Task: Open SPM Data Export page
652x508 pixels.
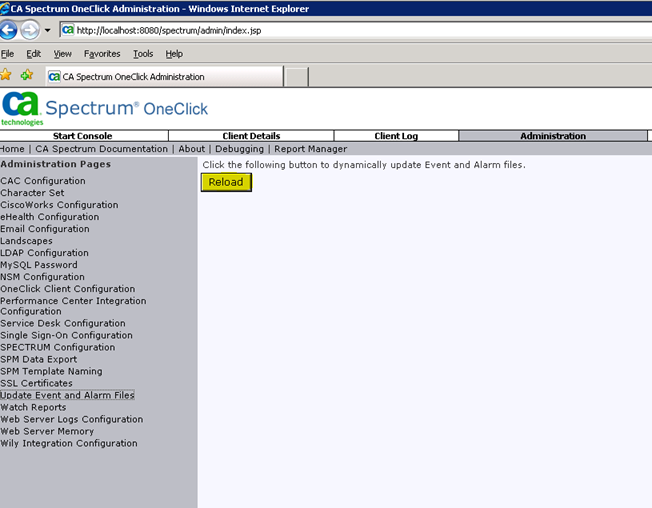Action: coord(39,360)
